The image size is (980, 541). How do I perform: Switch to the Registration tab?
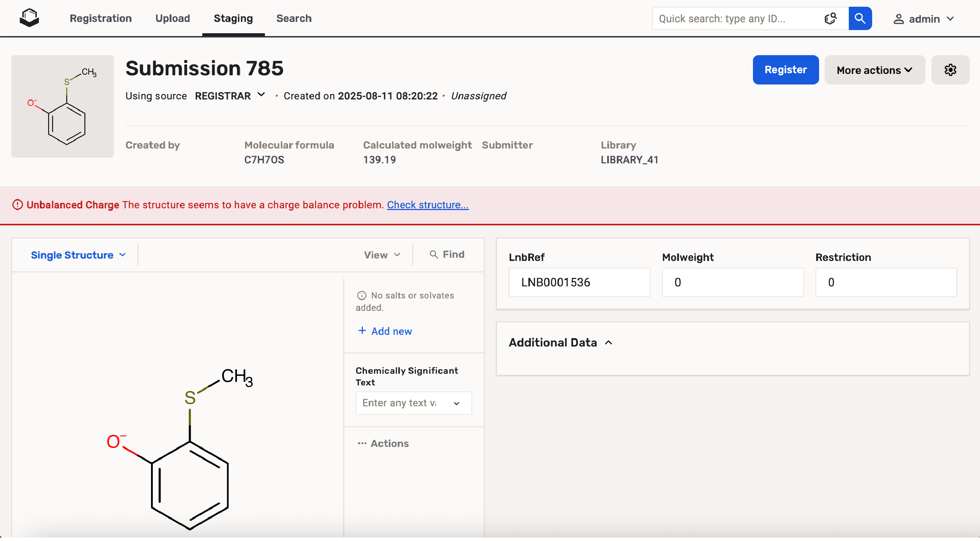100,18
